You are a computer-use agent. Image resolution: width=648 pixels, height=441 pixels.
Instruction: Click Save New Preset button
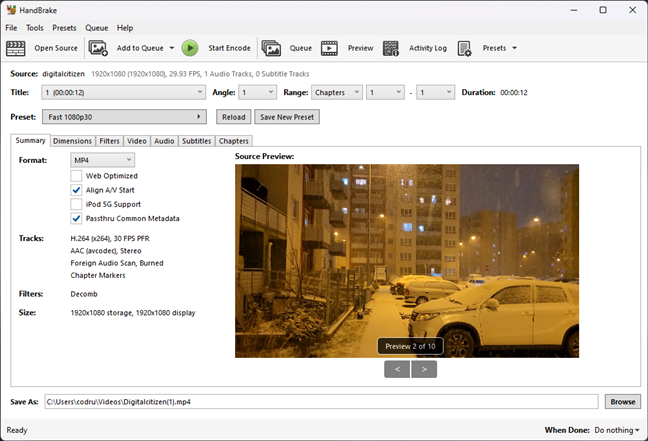(287, 117)
